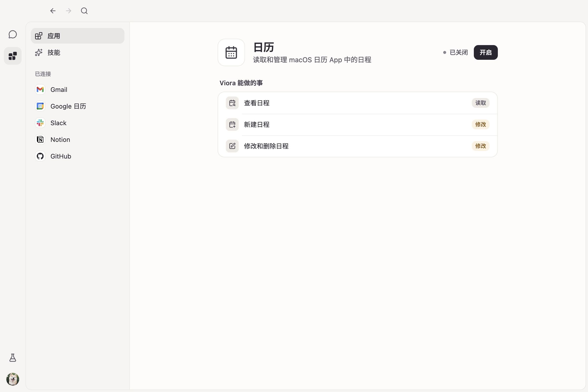Click the Slack logo icon
588x392 pixels.
click(x=40, y=123)
